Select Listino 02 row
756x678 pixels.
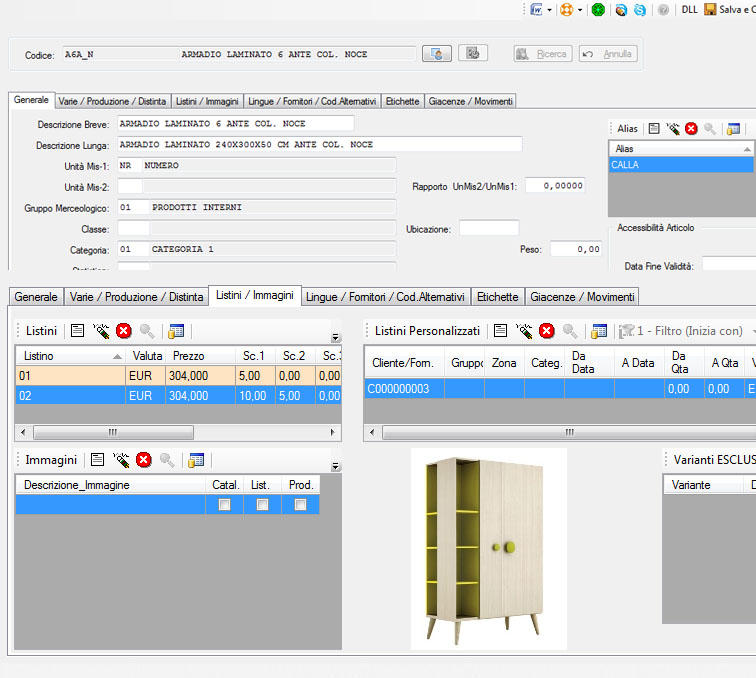pyautogui.click(x=178, y=395)
